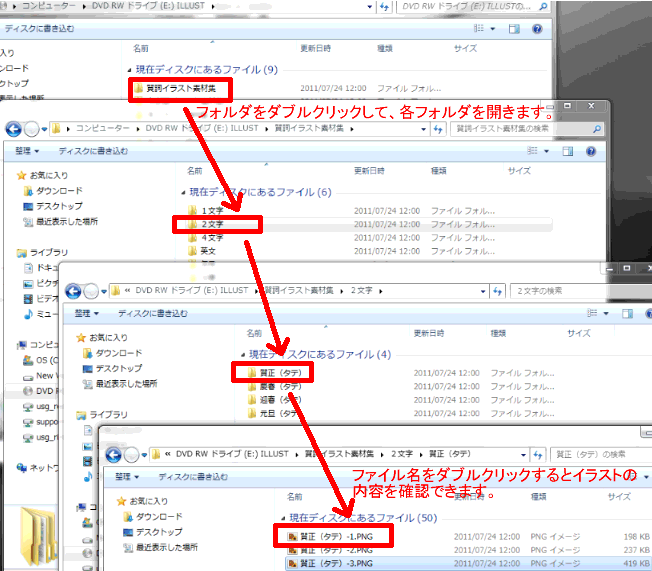Click ディスクに書き込む in the 2文字 window
Image resolution: width=652 pixels, height=571 pixels.
(153, 314)
